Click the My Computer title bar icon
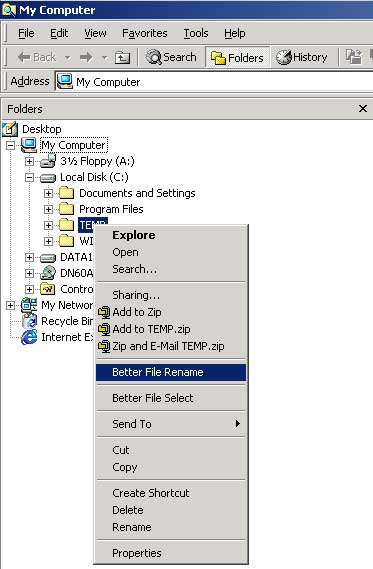The height and width of the screenshot is (569, 373). tap(9, 10)
